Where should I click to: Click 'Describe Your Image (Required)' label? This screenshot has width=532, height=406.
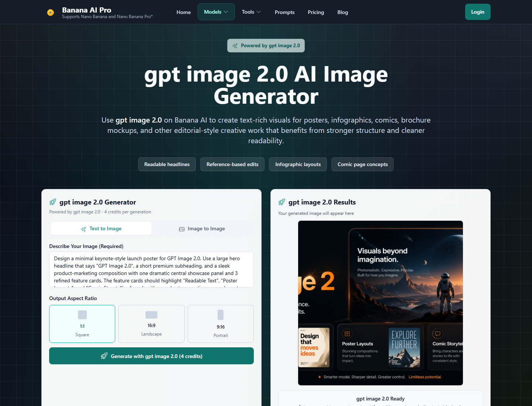[x=86, y=246]
